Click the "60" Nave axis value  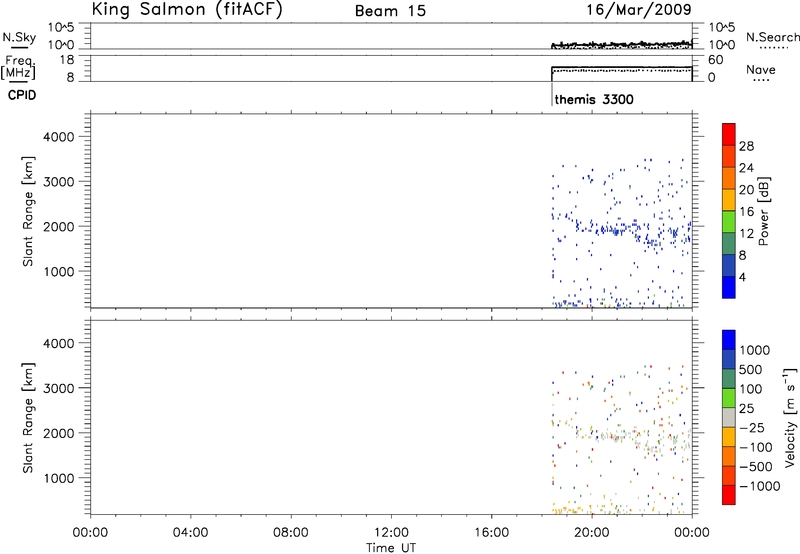point(715,60)
